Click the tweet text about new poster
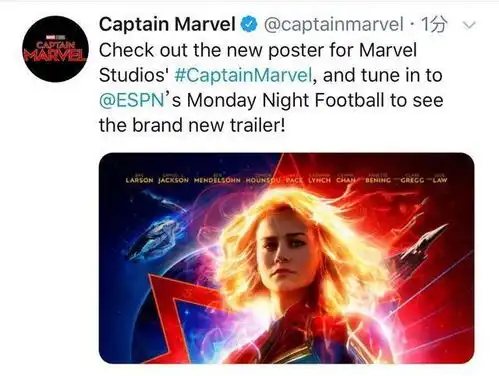This screenshot has height=376, width=499. coord(271,87)
